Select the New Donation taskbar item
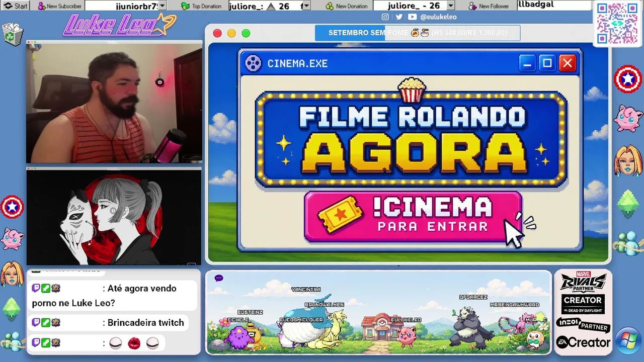This screenshot has width=644, height=362. [x=347, y=6]
